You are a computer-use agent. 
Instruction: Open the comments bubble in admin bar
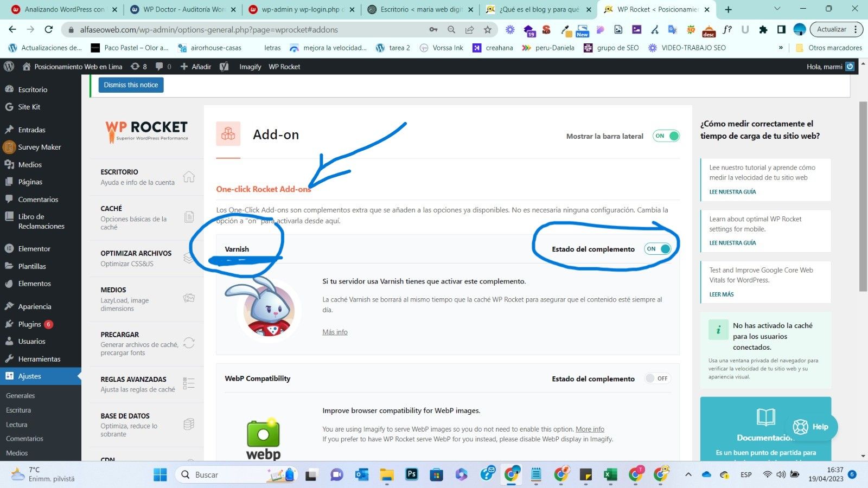point(163,67)
